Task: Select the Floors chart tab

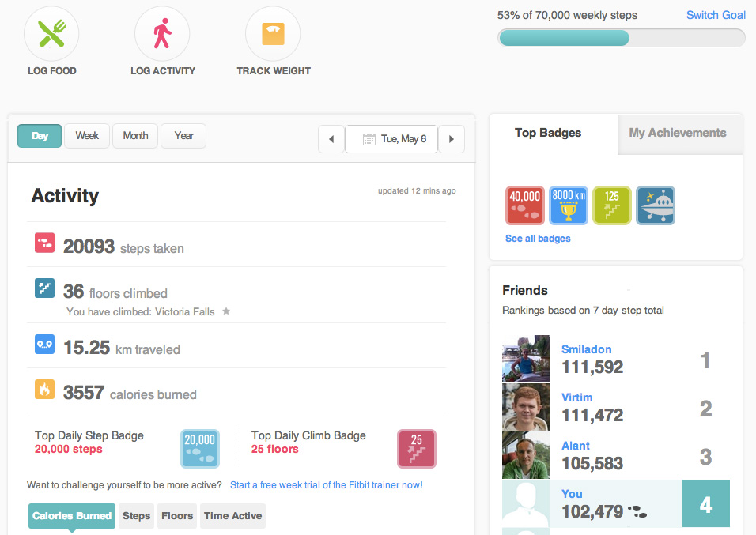Action: click(x=177, y=516)
